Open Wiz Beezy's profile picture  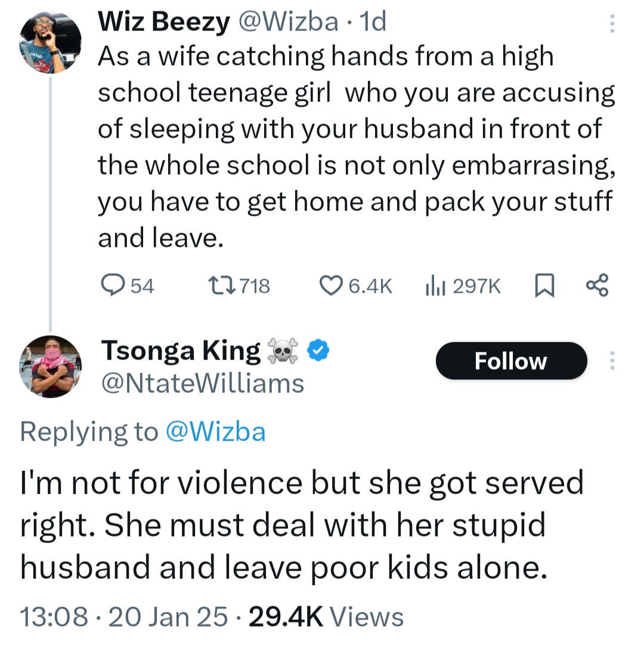point(50,44)
